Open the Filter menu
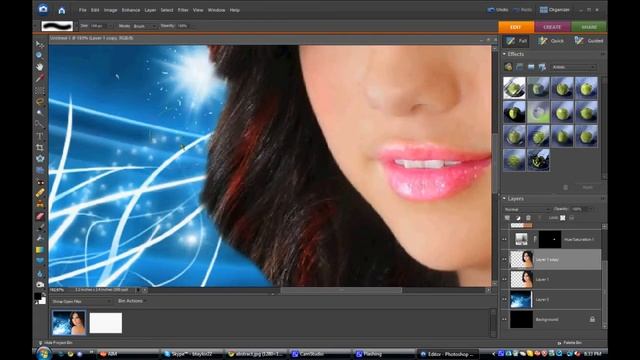This screenshot has width=640, height=360. 183,10
